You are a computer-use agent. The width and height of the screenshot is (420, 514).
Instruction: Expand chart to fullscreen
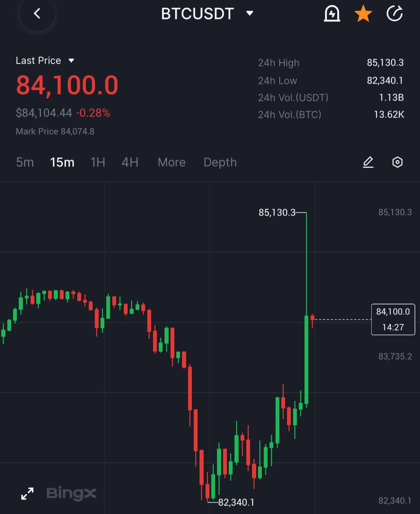coord(27,494)
